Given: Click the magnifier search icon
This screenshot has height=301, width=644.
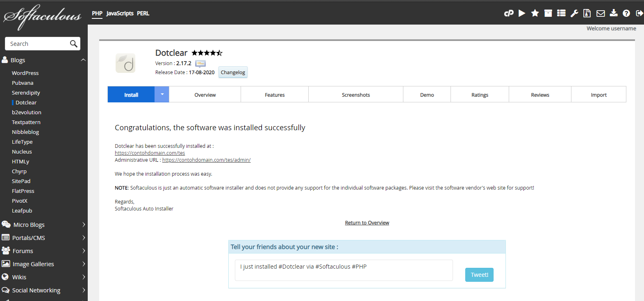Looking at the screenshot, I should point(74,44).
